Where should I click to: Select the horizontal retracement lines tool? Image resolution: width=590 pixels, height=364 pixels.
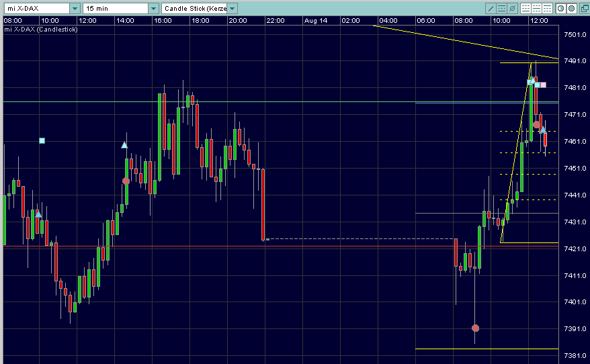(501, 8)
